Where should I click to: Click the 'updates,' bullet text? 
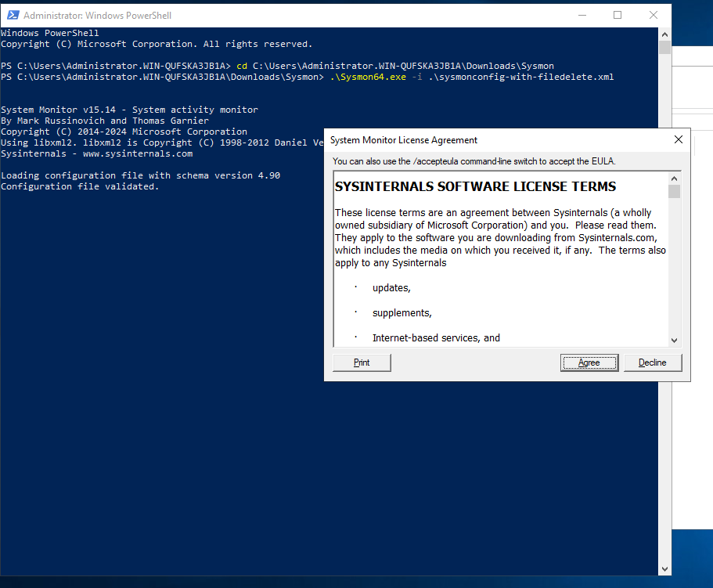(391, 288)
